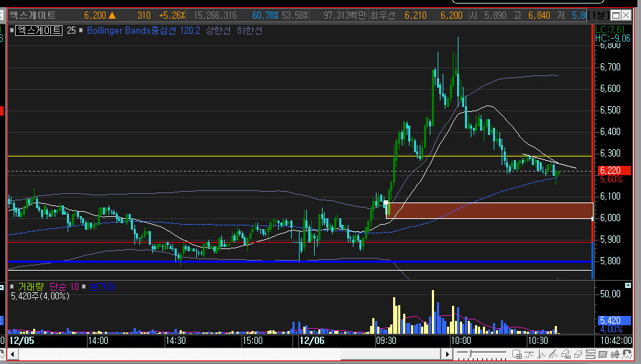Click the [1분] timeframe label
641x364 pixels.
point(598,16)
